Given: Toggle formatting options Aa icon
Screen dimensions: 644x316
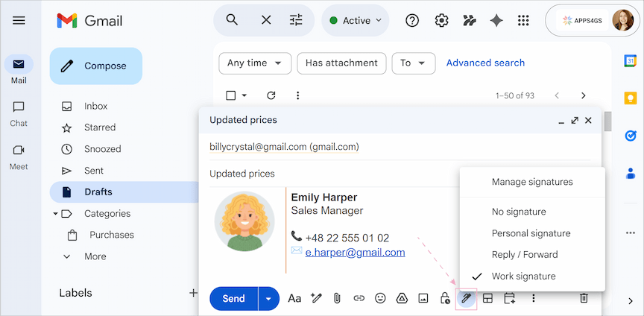Looking at the screenshot, I should (x=294, y=299).
